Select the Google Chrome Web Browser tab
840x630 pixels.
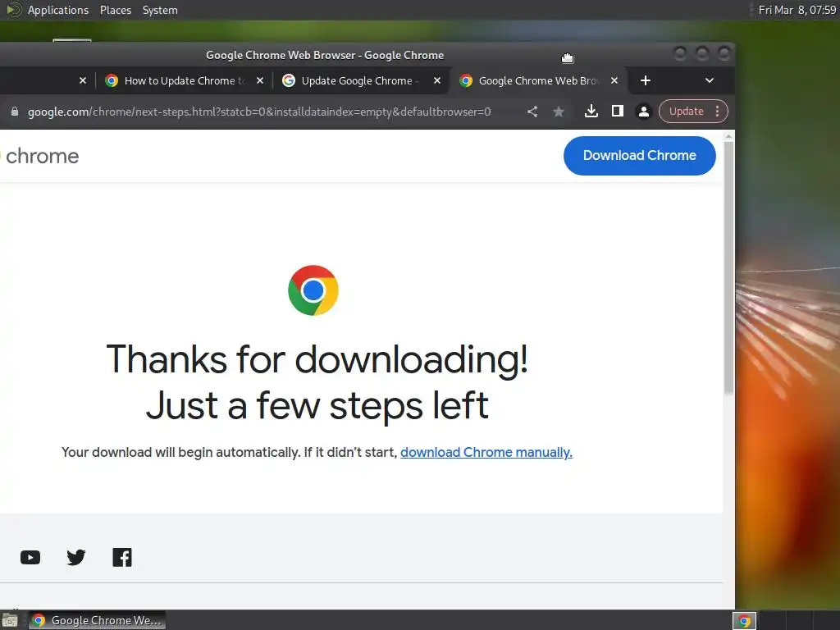coord(538,80)
